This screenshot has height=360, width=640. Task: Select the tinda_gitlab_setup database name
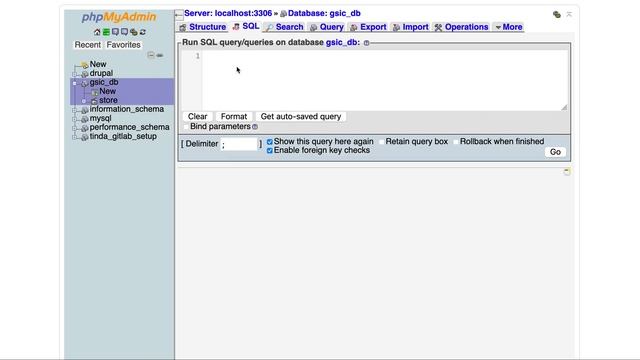[123, 136]
